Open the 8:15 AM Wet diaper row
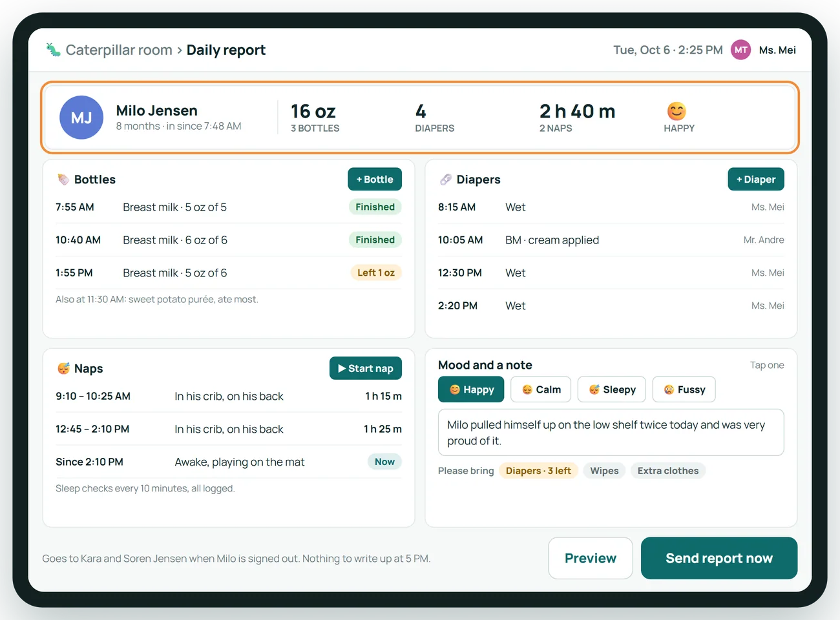Image resolution: width=840 pixels, height=620 pixels. tap(611, 207)
